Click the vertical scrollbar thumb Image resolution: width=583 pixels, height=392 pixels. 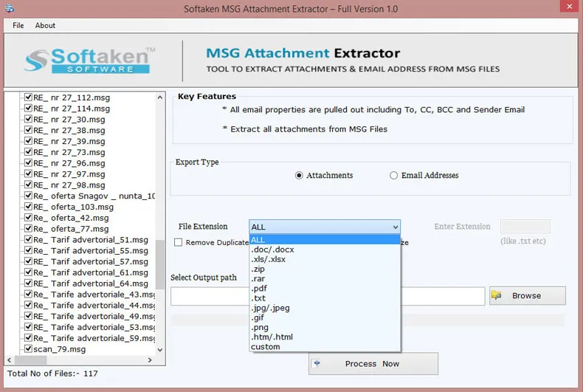pos(160,264)
